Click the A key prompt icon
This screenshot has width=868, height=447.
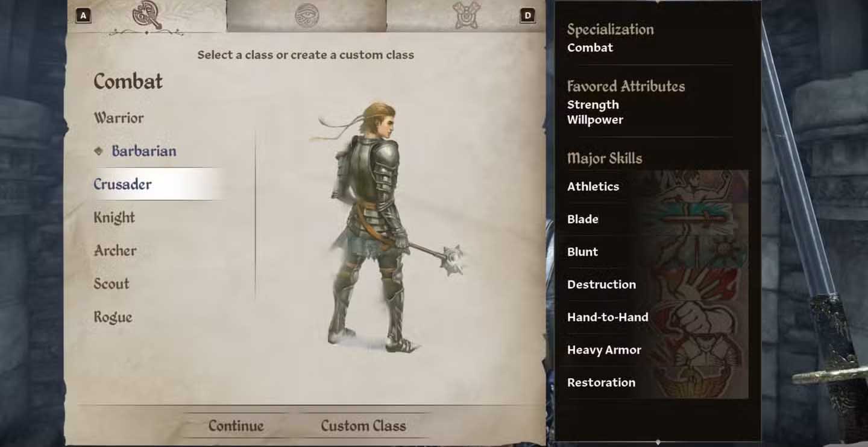pyautogui.click(x=83, y=16)
